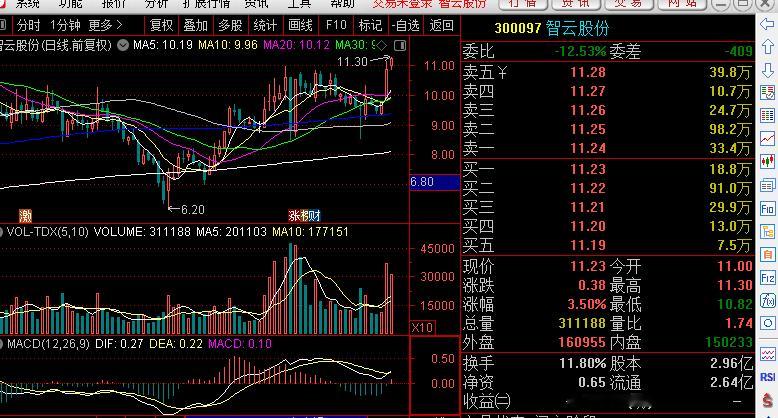
Task: Toggle the small panel icon left of 分时
Action: [3, 25]
